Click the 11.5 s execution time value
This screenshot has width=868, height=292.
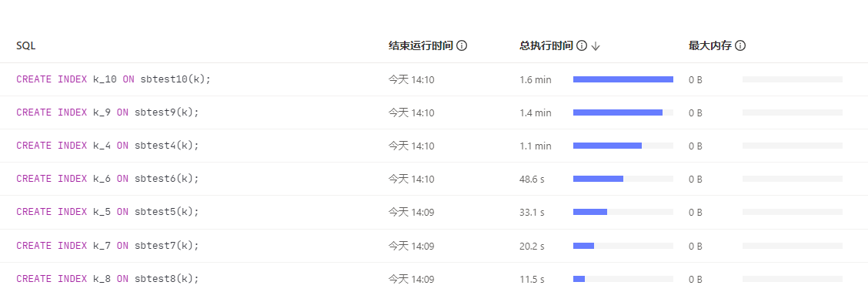pos(532,279)
